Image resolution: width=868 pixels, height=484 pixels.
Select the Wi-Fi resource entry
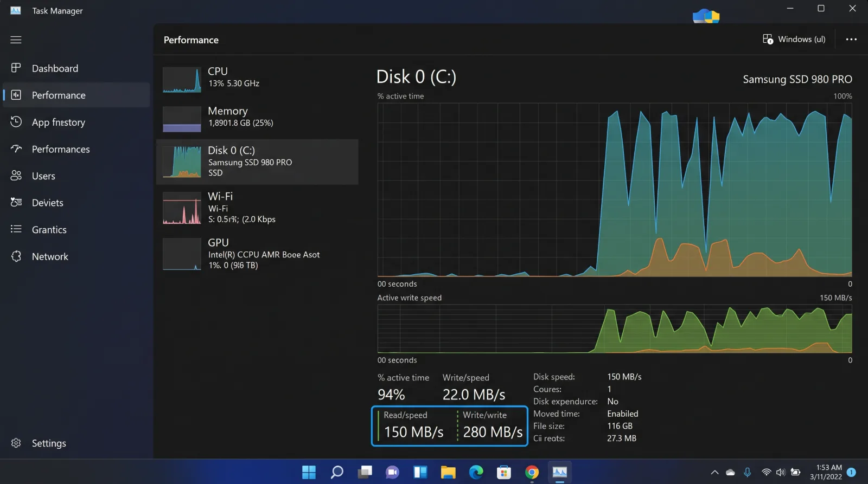click(257, 208)
